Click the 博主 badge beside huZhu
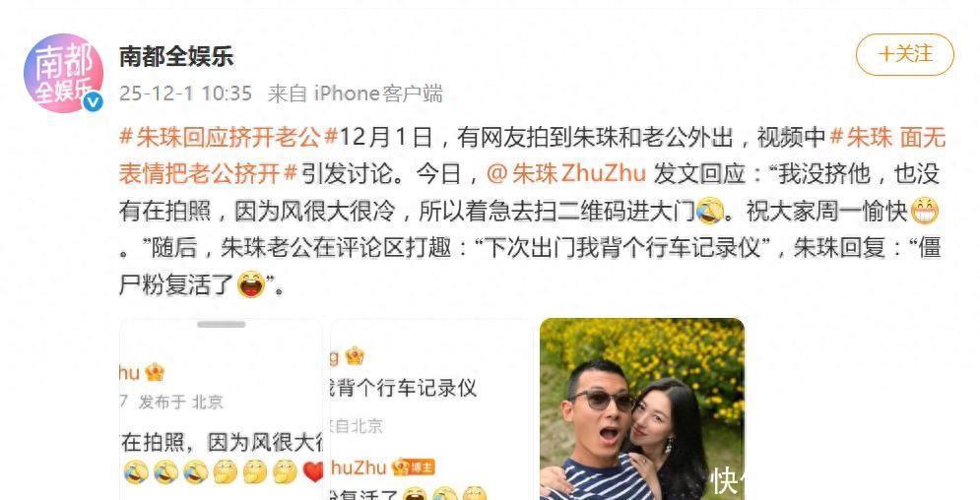 pos(413,467)
